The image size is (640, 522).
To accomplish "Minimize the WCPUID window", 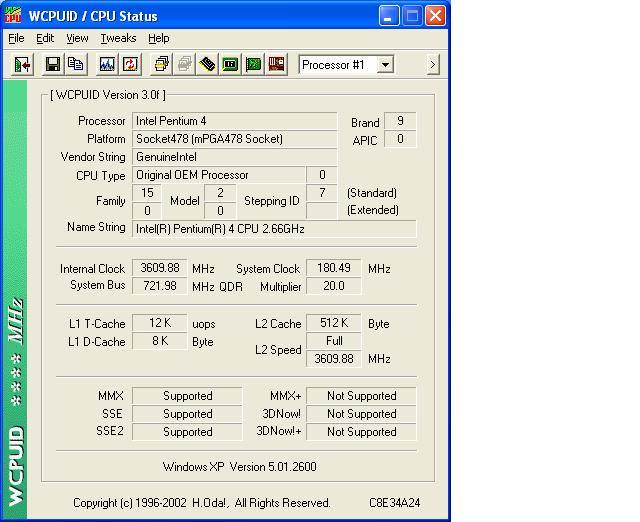I will coord(389,16).
